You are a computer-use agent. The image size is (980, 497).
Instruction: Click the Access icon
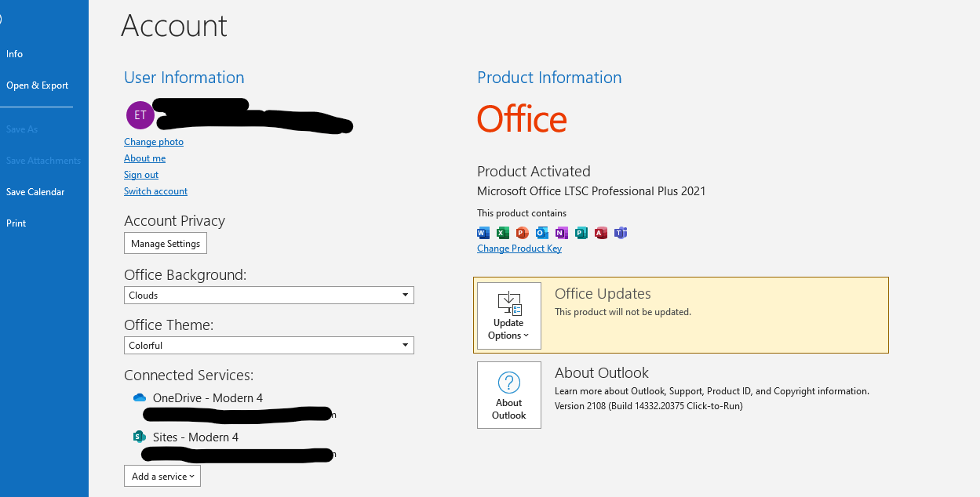pos(600,233)
